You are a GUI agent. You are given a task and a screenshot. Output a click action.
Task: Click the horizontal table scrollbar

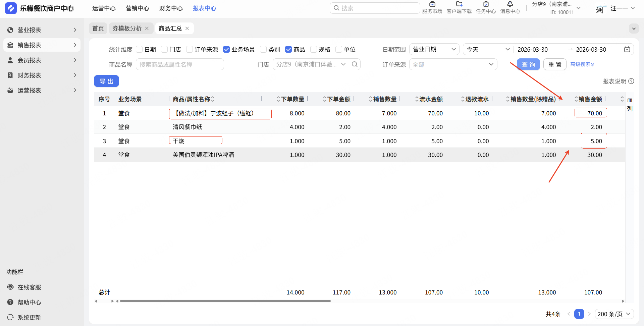pos(225,301)
